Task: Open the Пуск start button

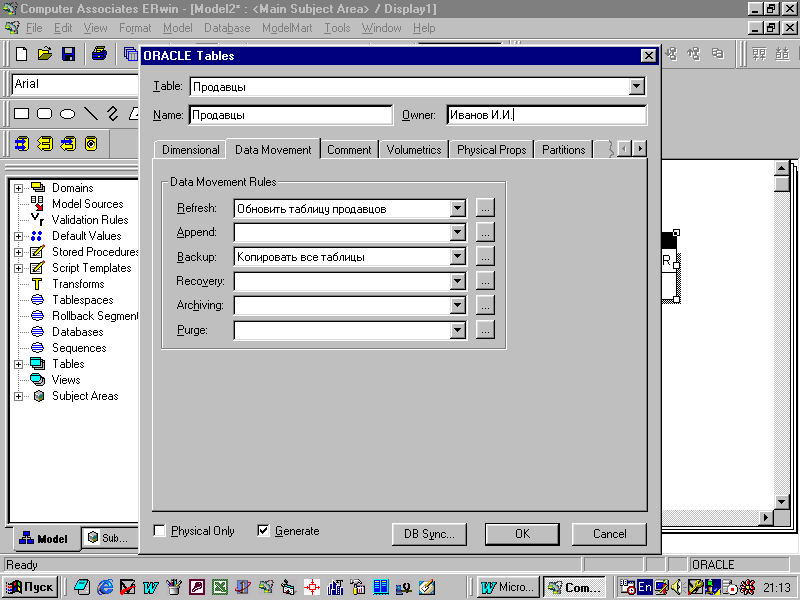Action: point(30,587)
